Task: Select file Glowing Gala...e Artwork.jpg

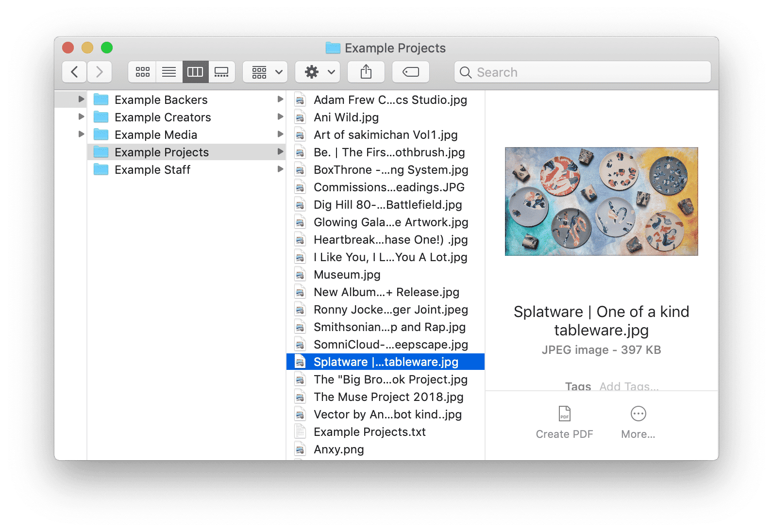Action: tap(386, 222)
